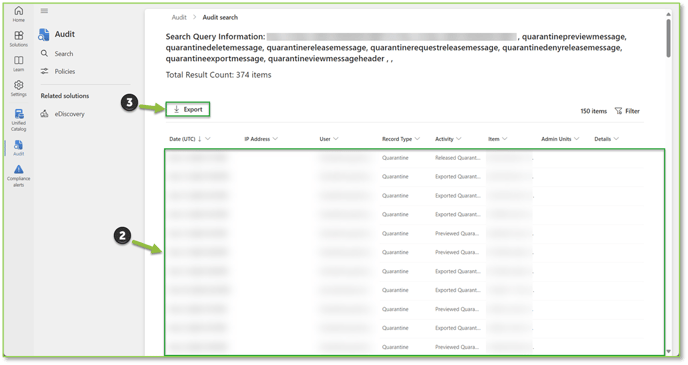Screen dimensions: 688x365
Task: Open the Learn book icon
Action: tap(18, 60)
